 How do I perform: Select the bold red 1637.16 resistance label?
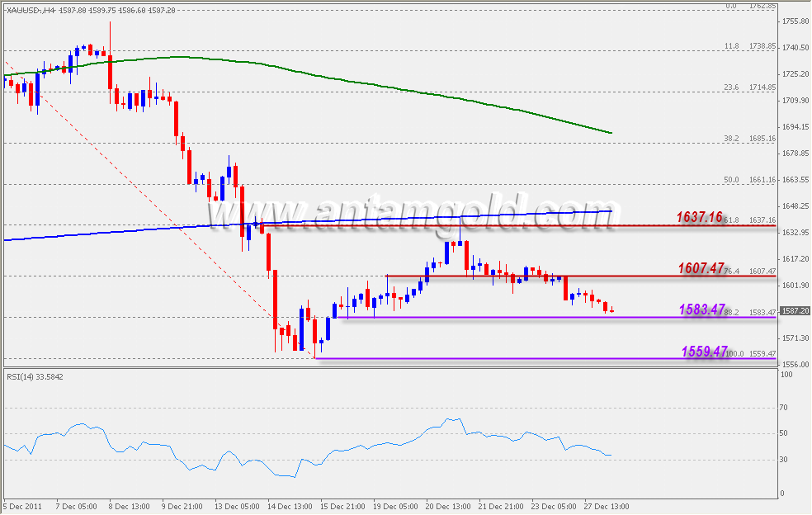point(700,217)
